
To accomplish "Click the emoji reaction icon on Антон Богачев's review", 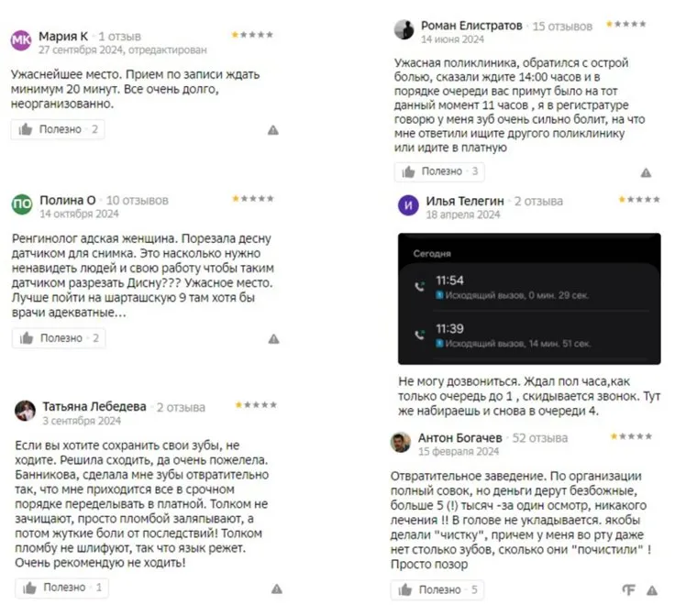I will [x=629, y=590].
